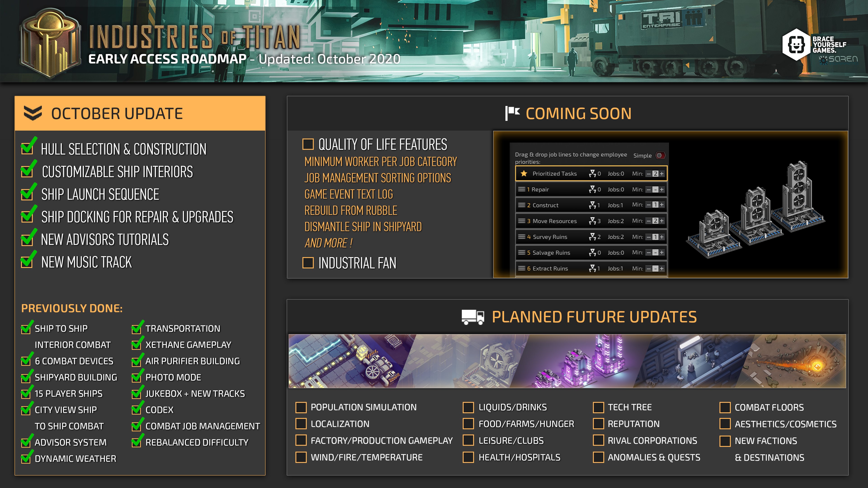Click the drag handle on Repair row

521,189
